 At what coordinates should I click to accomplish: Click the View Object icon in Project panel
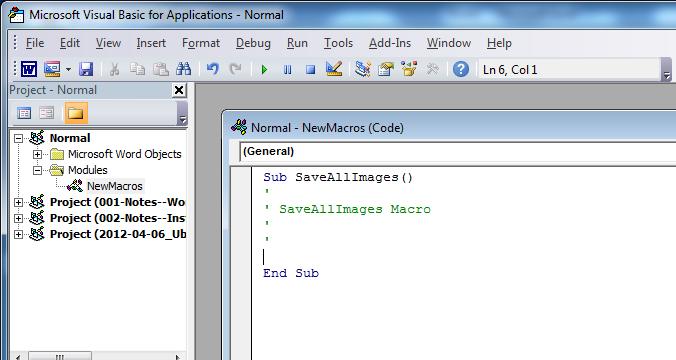click(46, 113)
